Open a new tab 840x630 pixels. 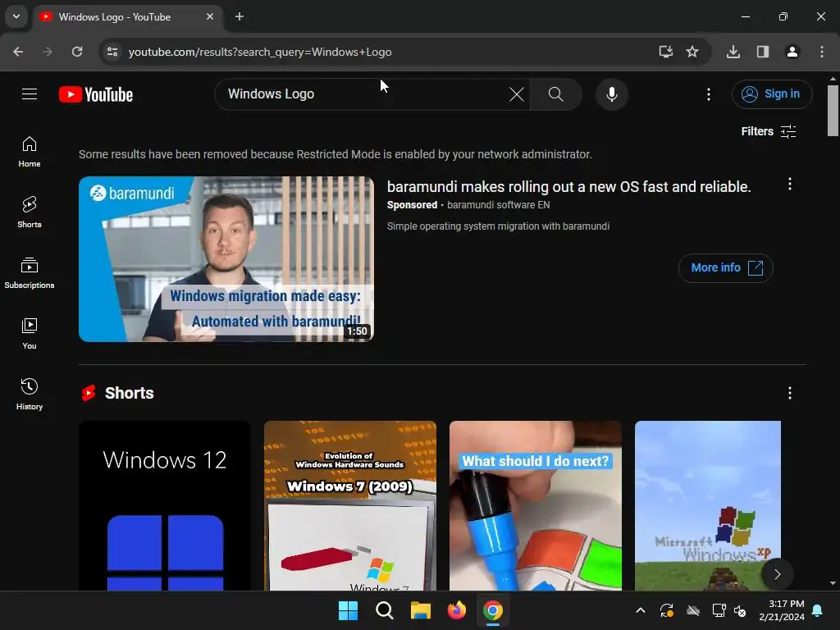240,16
